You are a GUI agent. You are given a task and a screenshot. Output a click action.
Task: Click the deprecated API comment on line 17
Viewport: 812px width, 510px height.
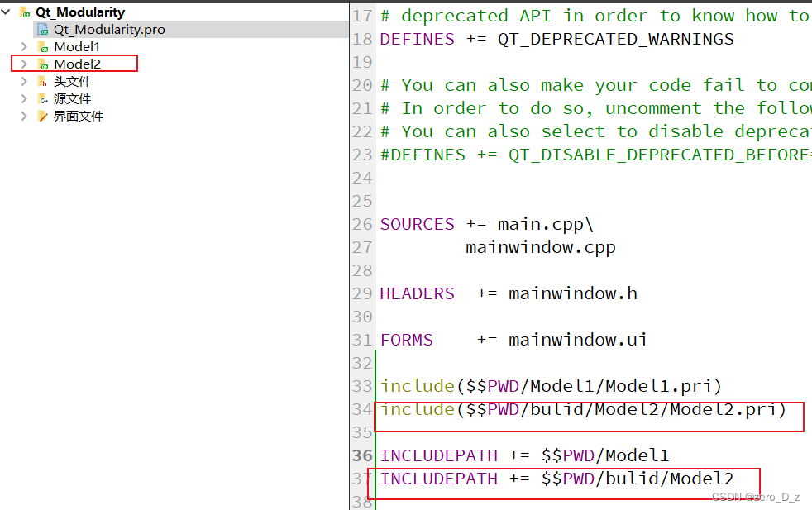click(x=595, y=16)
